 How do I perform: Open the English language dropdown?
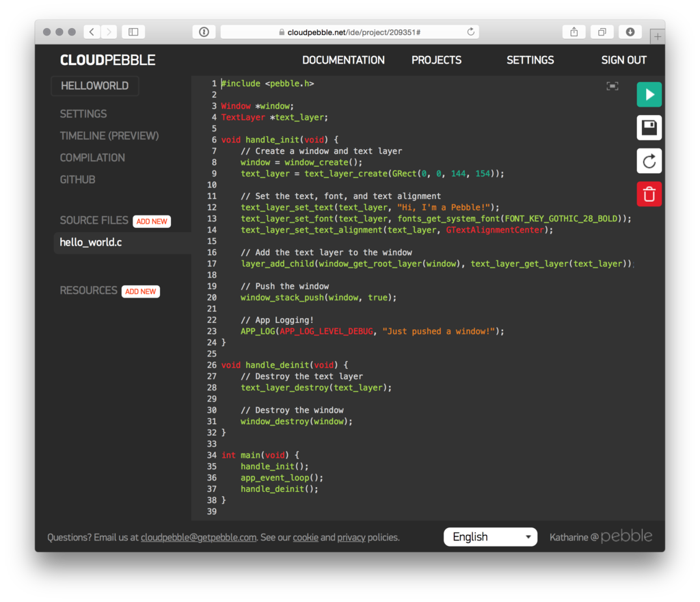(x=490, y=537)
